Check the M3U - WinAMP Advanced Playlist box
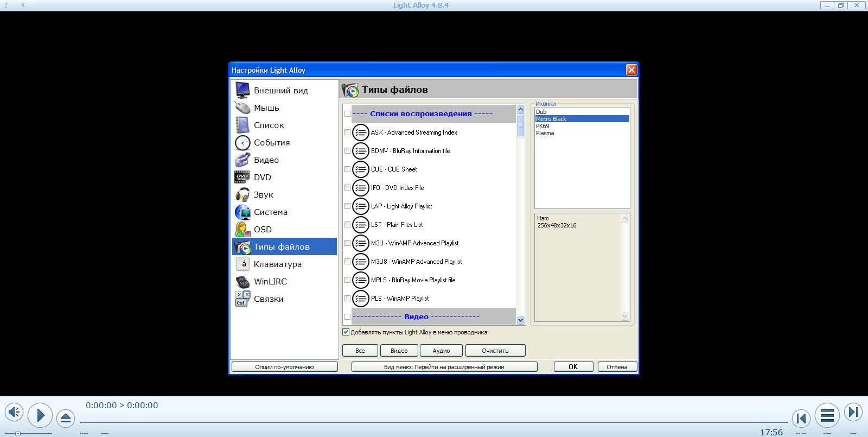The image size is (868, 437). pyautogui.click(x=347, y=243)
